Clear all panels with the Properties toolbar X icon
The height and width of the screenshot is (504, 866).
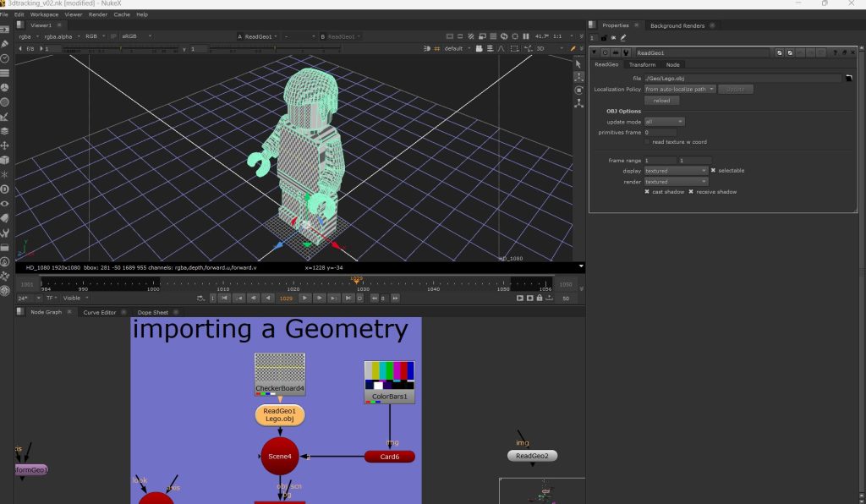click(614, 38)
